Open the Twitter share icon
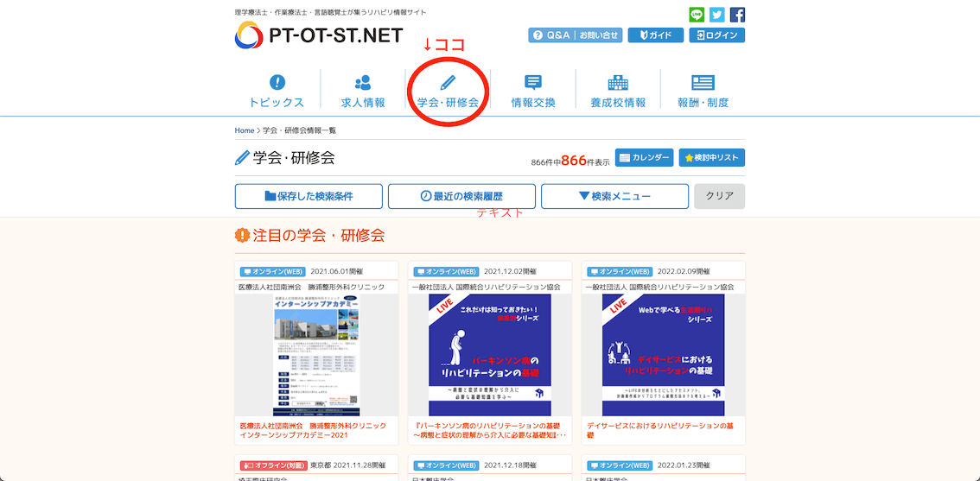This screenshot has width=980, height=481. (x=717, y=15)
